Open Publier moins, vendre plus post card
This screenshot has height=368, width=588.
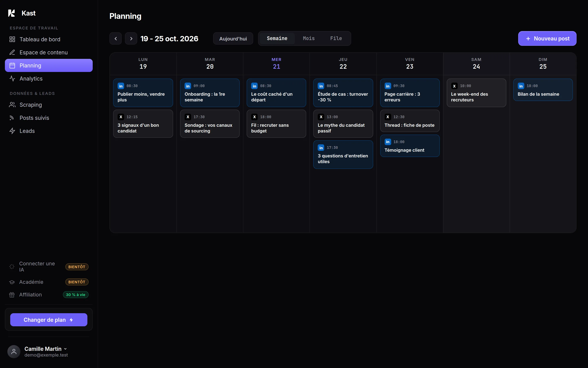click(x=143, y=93)
